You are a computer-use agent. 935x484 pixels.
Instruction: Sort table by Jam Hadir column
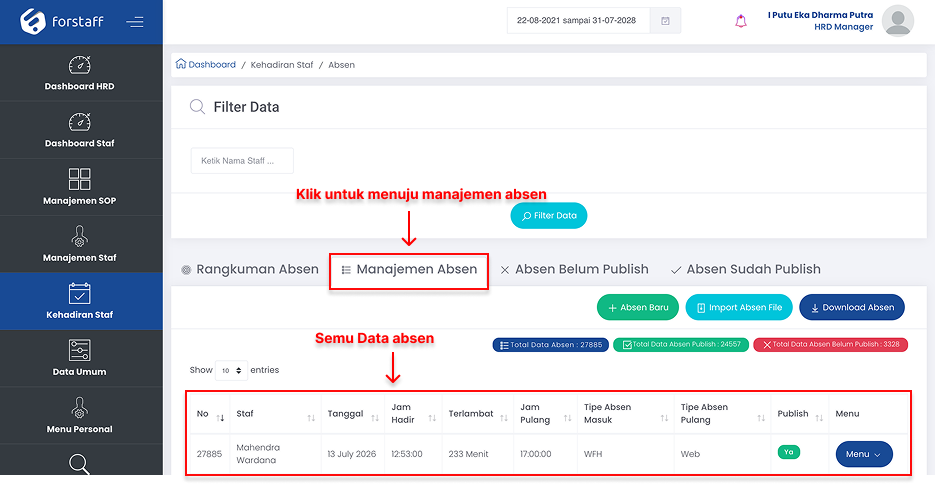click(413, 414)
